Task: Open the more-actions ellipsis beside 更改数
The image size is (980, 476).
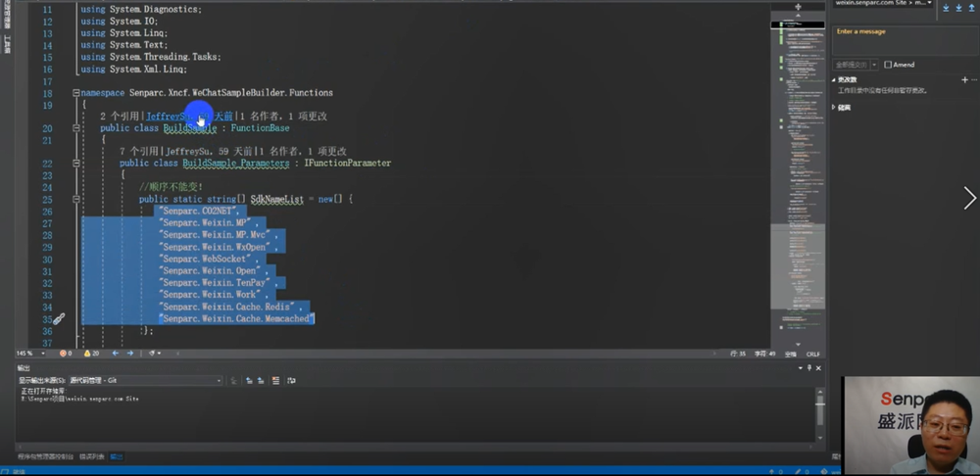Action: (974, 80)
